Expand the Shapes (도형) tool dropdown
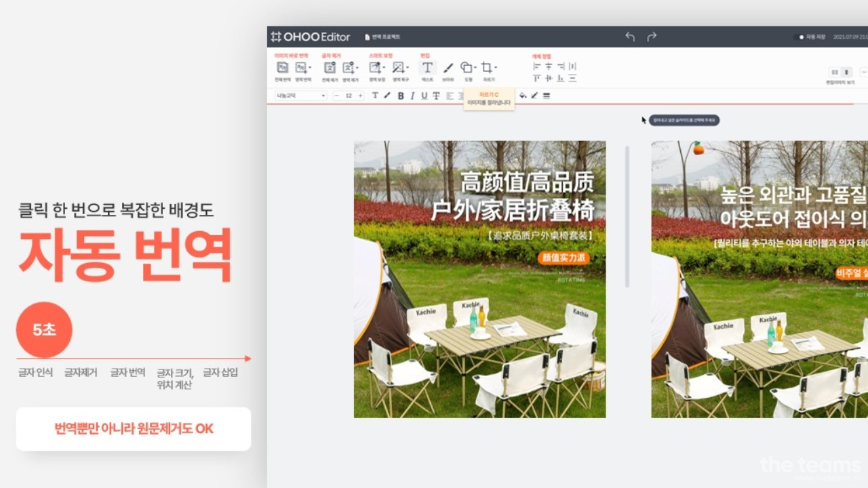Screen dimensions: 868x488 coord(475,68)
